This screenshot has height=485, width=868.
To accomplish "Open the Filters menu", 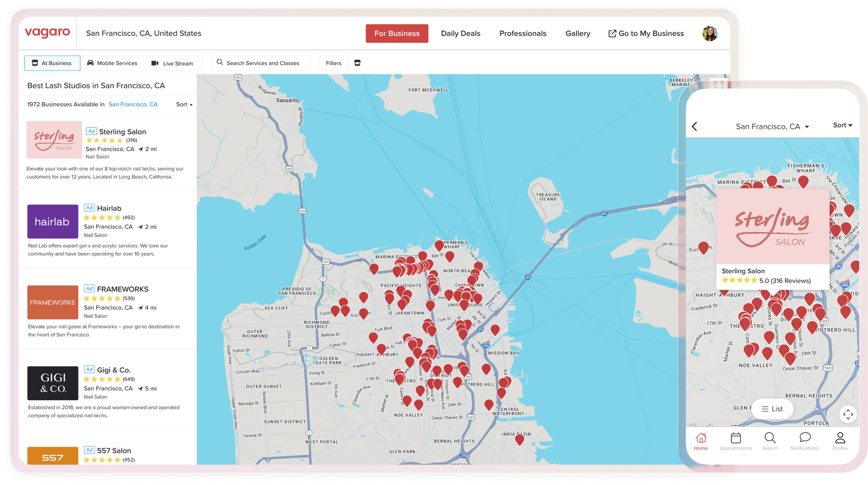I will [334, 63].
